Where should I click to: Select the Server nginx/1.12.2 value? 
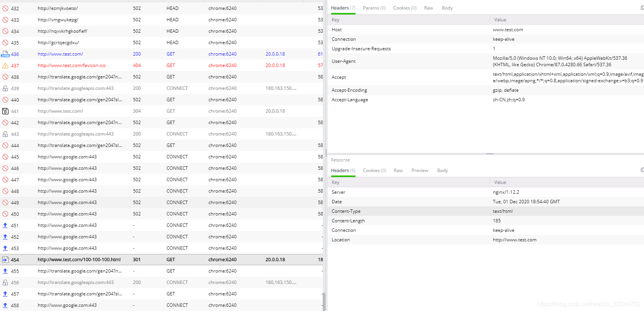tap(506, 192)
